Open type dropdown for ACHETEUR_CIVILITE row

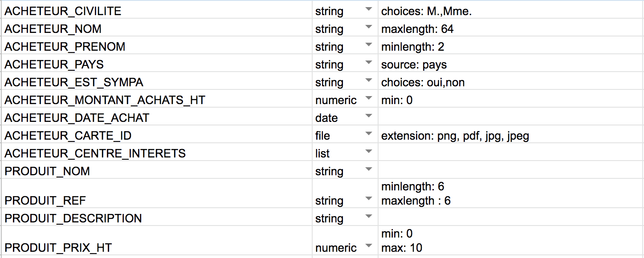pyautogui.click(x=368, y=10)
